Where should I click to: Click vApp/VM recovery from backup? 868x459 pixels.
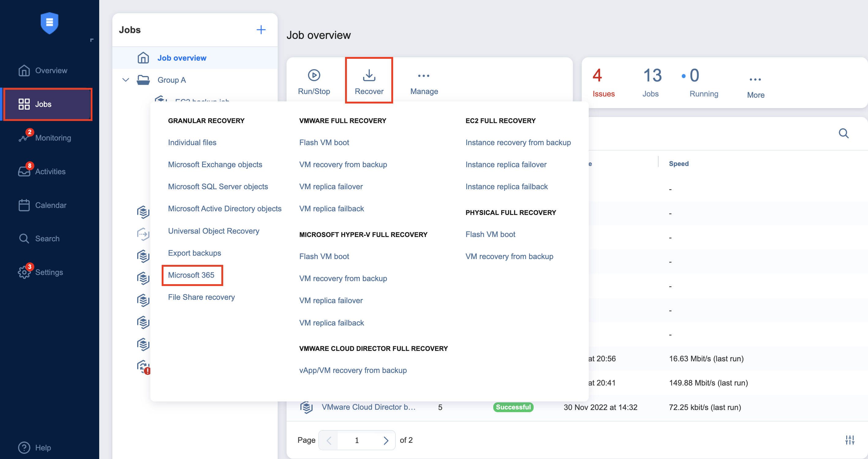tap(353, 370)
